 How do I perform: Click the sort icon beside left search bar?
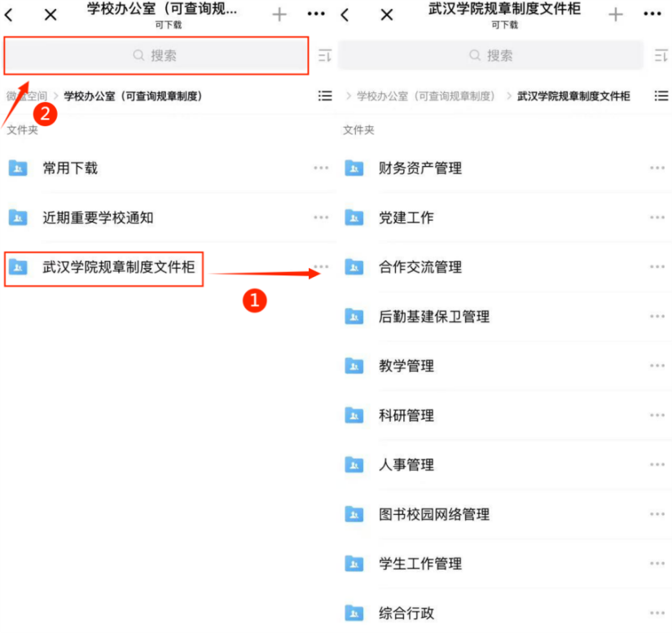[324, 55]
